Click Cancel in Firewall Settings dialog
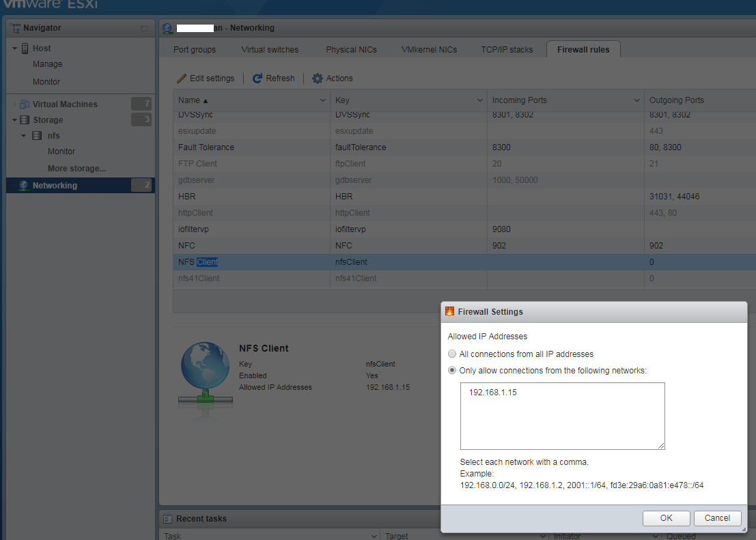 click(x=718, y=518)
